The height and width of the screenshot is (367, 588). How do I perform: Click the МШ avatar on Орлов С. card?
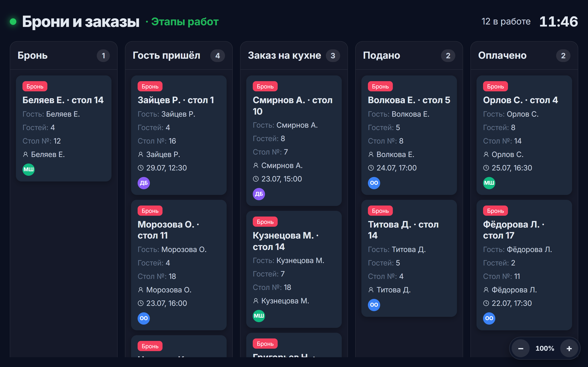click(x=489, y=183)
